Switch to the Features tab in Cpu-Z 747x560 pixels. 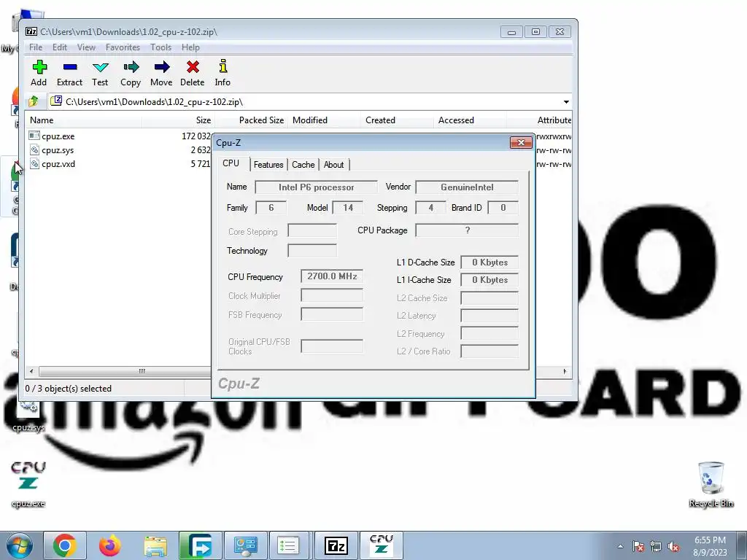(x=268, y=165)
